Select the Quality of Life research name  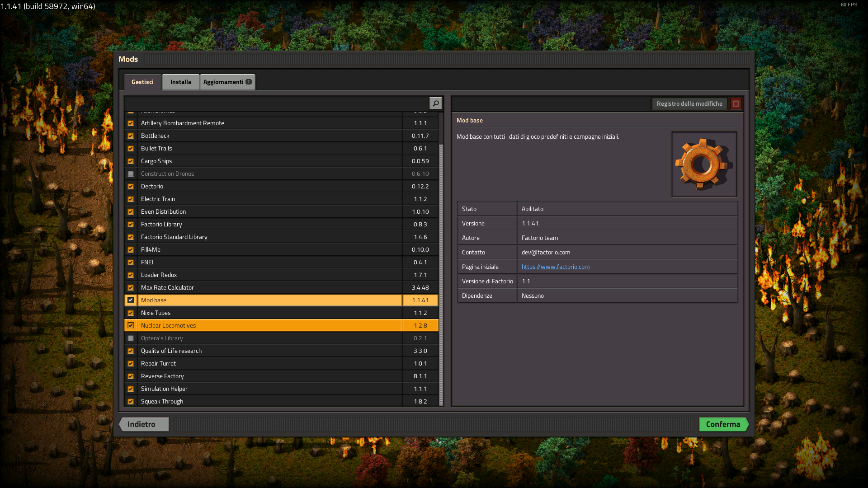coord(171,351)
